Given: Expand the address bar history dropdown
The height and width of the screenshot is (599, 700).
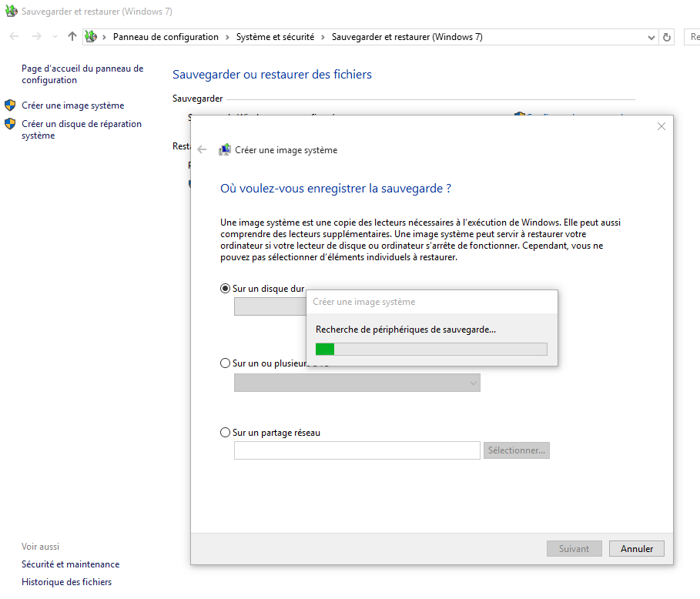Looking at the screenshot, I should click(x=651, y=37).
